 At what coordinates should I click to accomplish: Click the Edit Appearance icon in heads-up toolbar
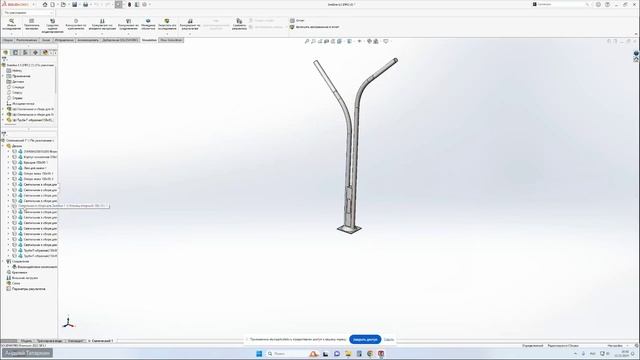(x=369, y=41)
